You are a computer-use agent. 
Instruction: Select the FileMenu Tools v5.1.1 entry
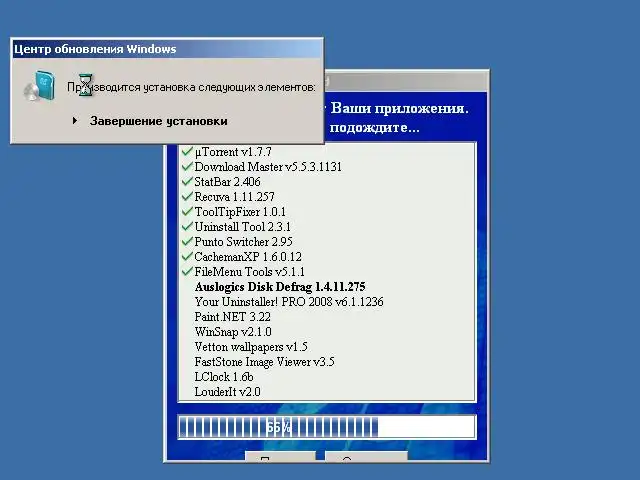[249, 271]
